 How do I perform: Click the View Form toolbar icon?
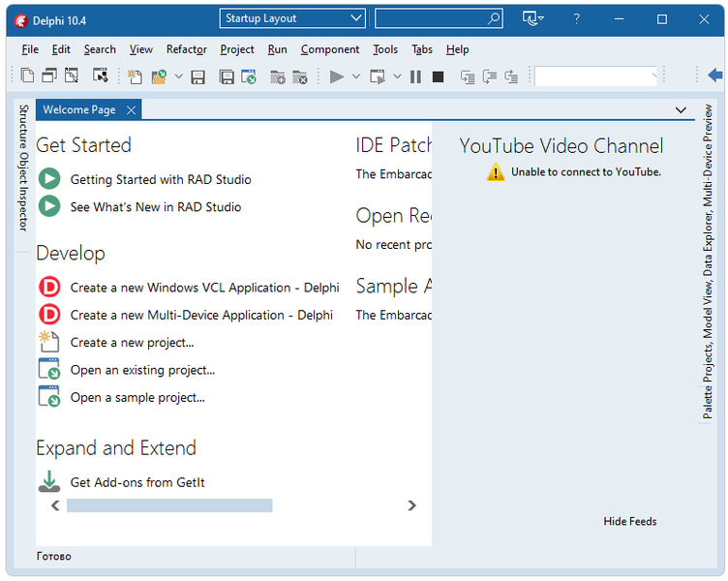49,76
